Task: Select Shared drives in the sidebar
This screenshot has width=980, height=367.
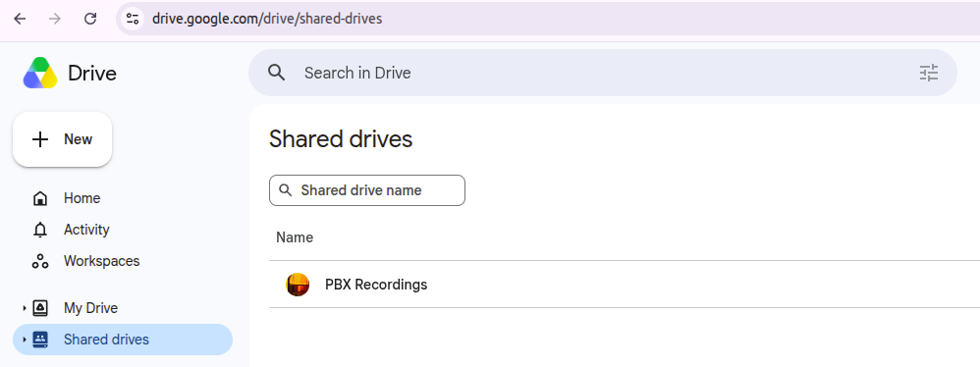Action: pos(123,340)
